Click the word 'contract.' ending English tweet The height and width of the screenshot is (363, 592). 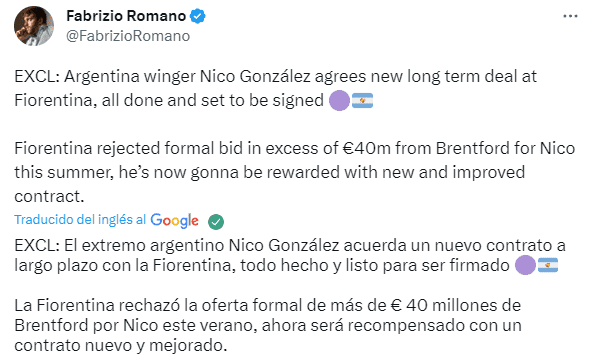(49, 197)
